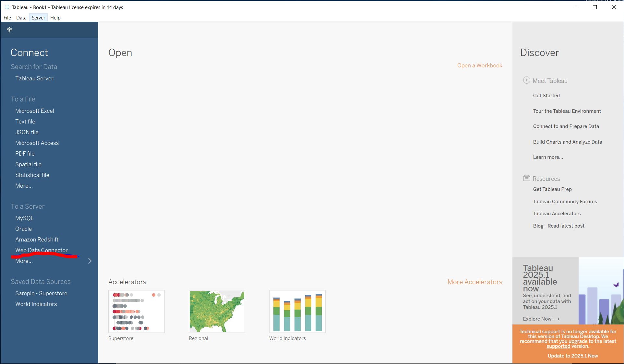The image size is (624, 364).
Task: Open the File menu
Action: pos(7,18)
